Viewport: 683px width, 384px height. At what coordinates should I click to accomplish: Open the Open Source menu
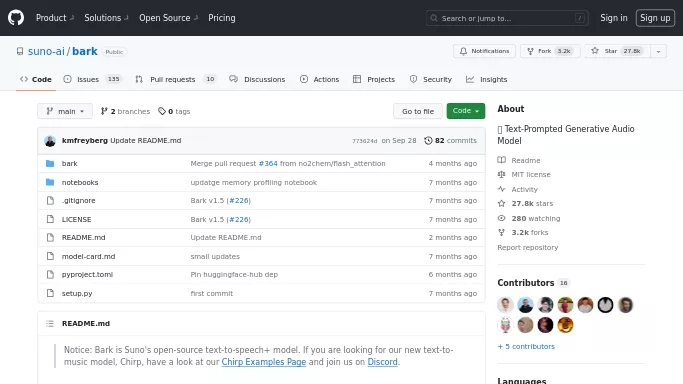point(169,18)
